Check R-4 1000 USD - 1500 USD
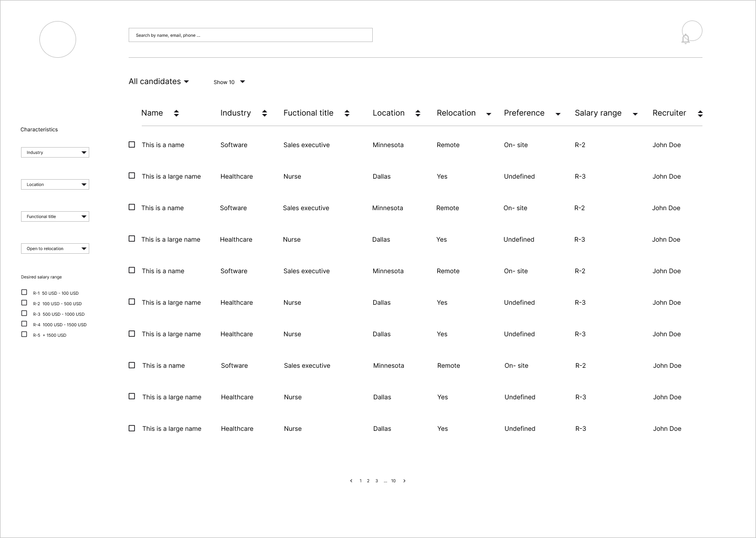 point(24,324)
